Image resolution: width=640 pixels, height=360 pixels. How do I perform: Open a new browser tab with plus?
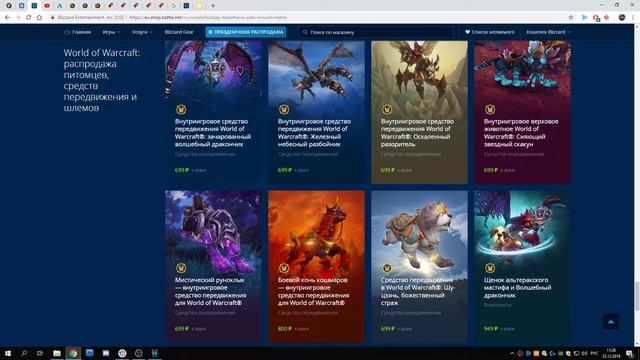click(x=213, y=6)
